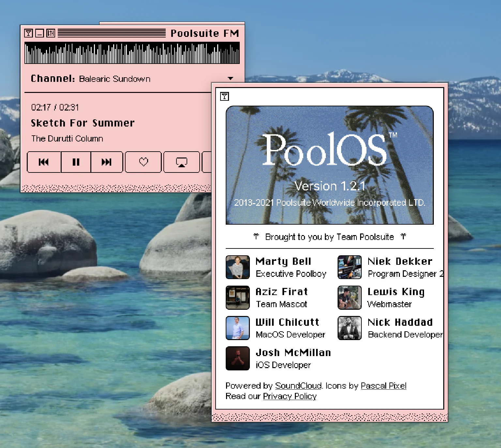The height and width of the screenshot is (448, 501).
Task: Click the Executive Poolboy role text
Action: [291, 274]
